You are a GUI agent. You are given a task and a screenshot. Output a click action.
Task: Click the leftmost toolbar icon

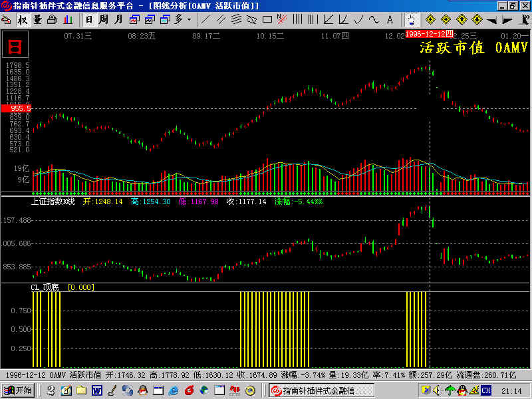(x=7, y=20)
